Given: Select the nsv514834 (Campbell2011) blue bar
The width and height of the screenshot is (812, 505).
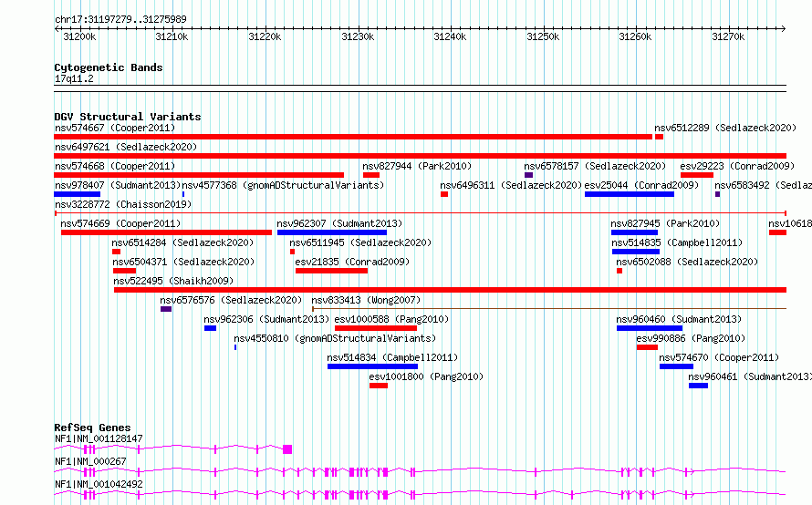Looking at the screenshot, I should [372, 366].
